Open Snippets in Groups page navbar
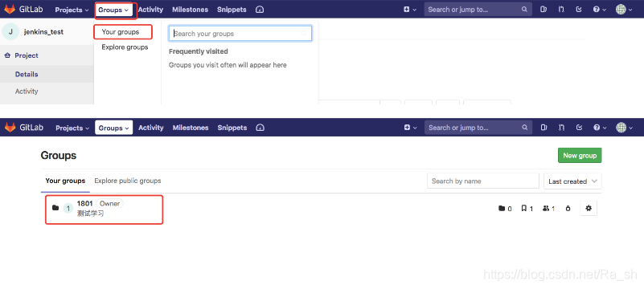The width and height of the screenshot is (644, 289). 232,128
